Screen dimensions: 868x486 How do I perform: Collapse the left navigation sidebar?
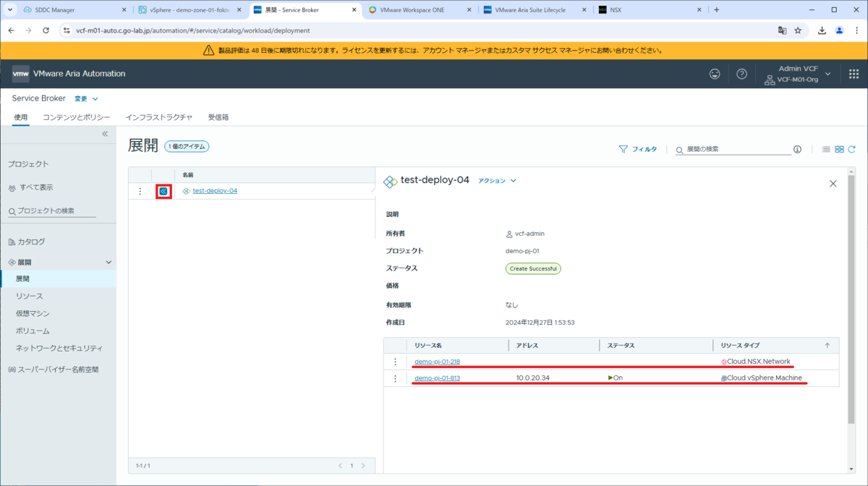pyautogui.click(x=105, y=134)
